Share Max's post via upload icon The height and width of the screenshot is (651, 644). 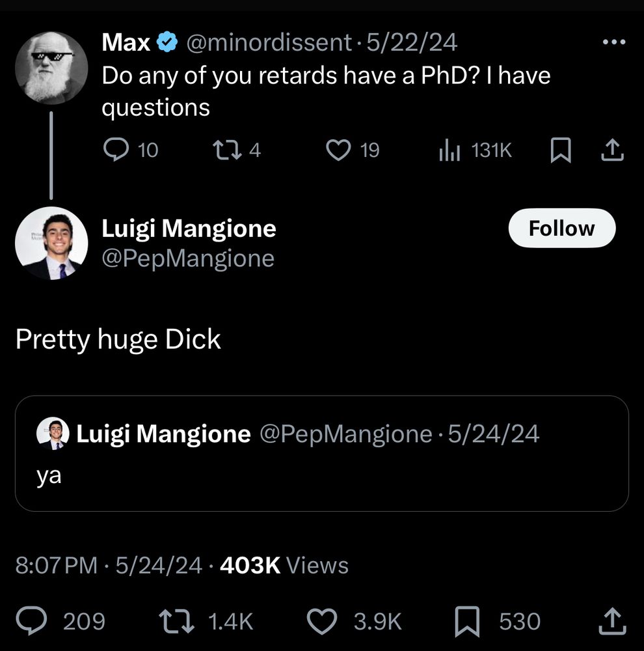click(611, 151)
